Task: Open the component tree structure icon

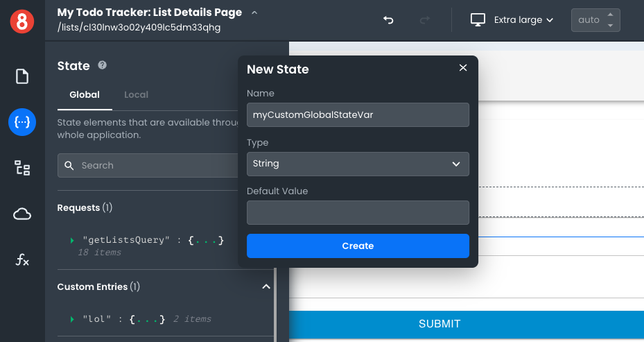Action: point(22,168)
